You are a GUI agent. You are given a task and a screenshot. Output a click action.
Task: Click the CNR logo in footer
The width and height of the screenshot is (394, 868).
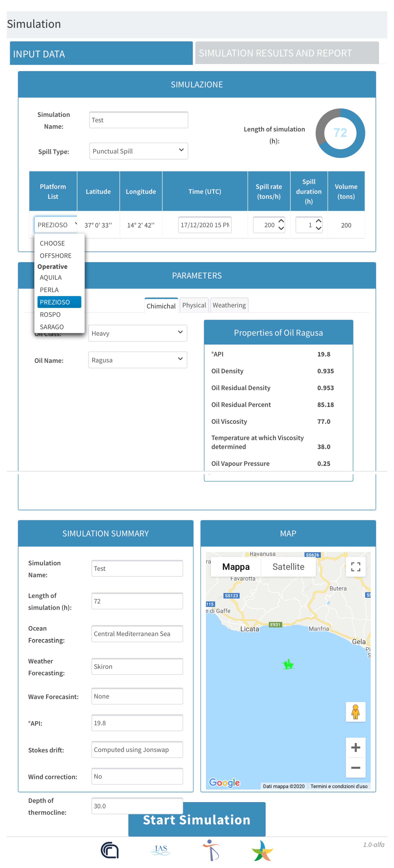(110, 850)
